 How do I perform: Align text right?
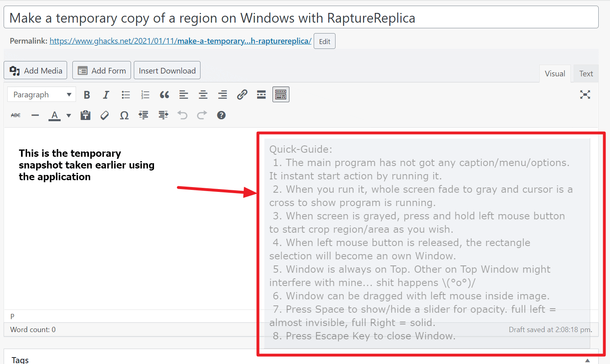coord(223,95)
